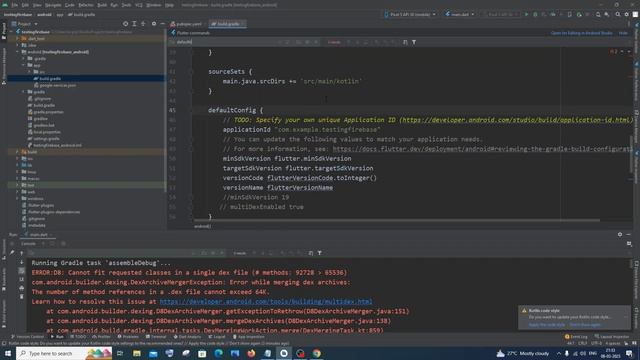Viewport: 640px width, 360px height.
Task: Open the Terminal tool window tab
Action: 156,337
